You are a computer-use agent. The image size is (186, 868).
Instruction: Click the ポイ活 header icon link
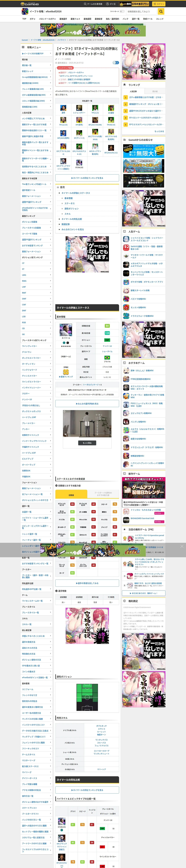click(111, 4)
